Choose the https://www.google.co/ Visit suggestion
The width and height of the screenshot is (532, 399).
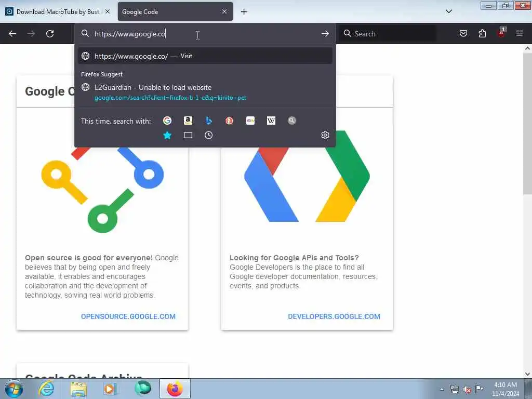coord(205,56)
